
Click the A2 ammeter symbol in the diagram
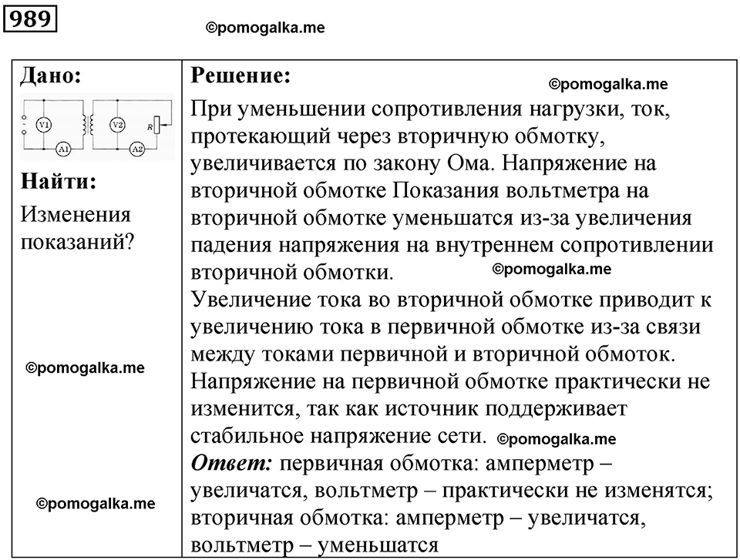pyautogui.click(x=137, y=149)
